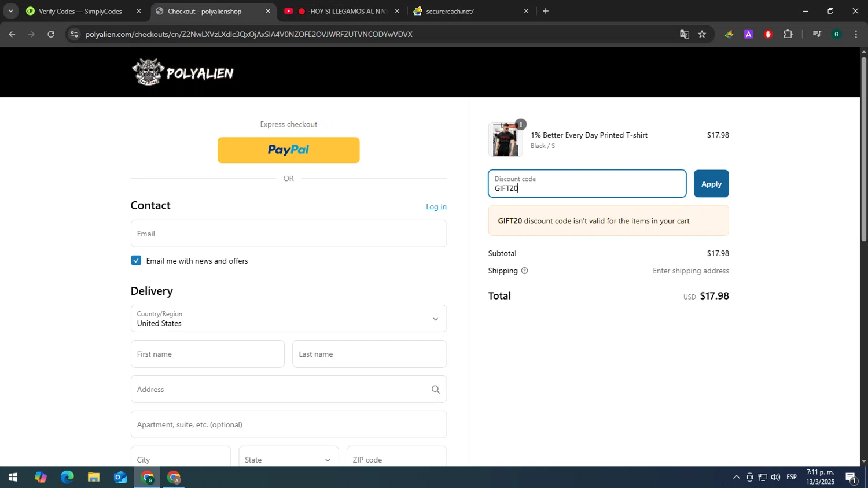Click the Apartment, suite optional field

point(288,424)
